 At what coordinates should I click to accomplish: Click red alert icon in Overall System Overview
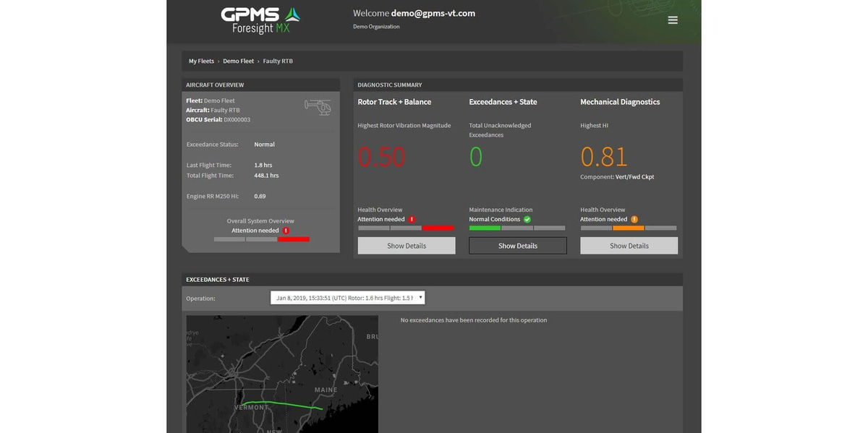point(286,231)
